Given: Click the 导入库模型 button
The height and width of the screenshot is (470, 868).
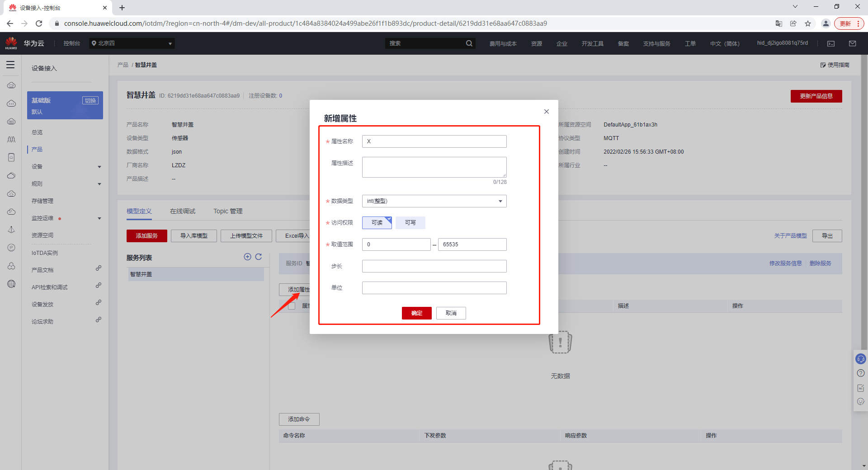Looking at the screenshot, I should [194, 236].
